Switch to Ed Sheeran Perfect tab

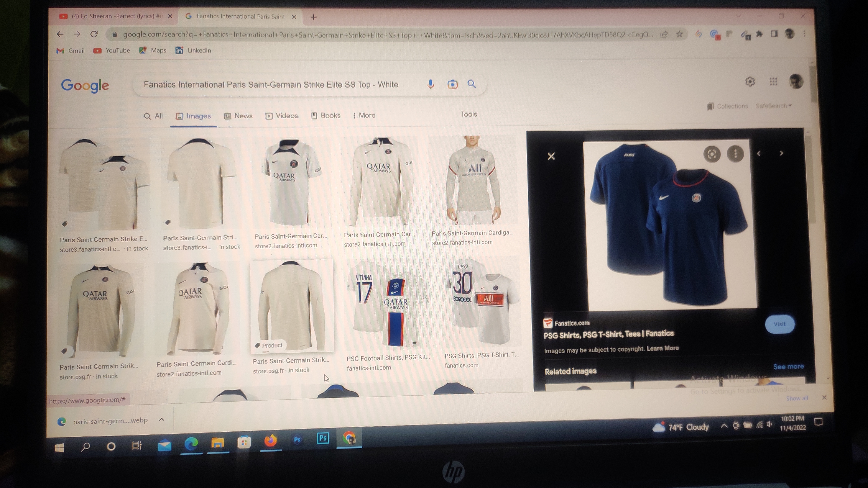pyautogui.click(x=113, y=16)
